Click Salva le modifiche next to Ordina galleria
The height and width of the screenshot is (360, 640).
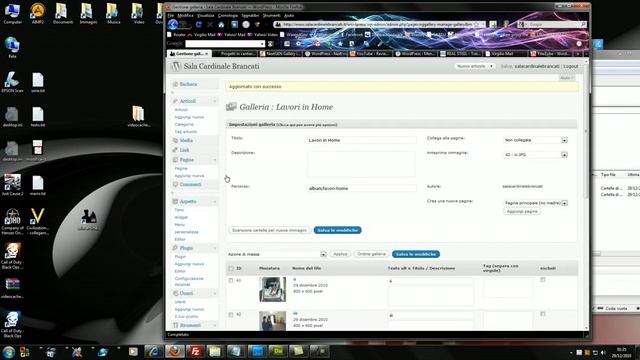point(416,254)
